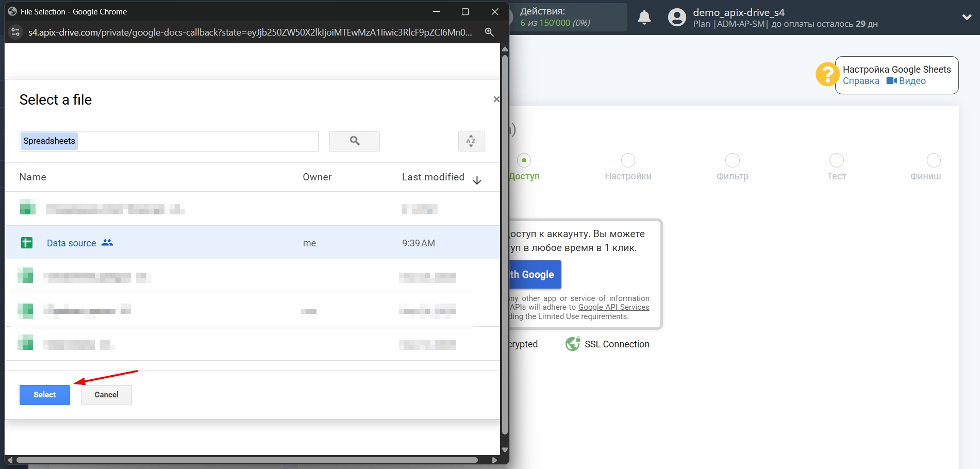
Task: Click the search magnifier icon in the file dialog
Action: 354,141
